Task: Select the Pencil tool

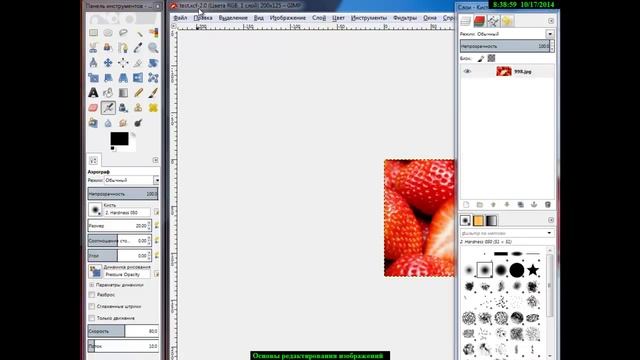Action: [138, 93]
